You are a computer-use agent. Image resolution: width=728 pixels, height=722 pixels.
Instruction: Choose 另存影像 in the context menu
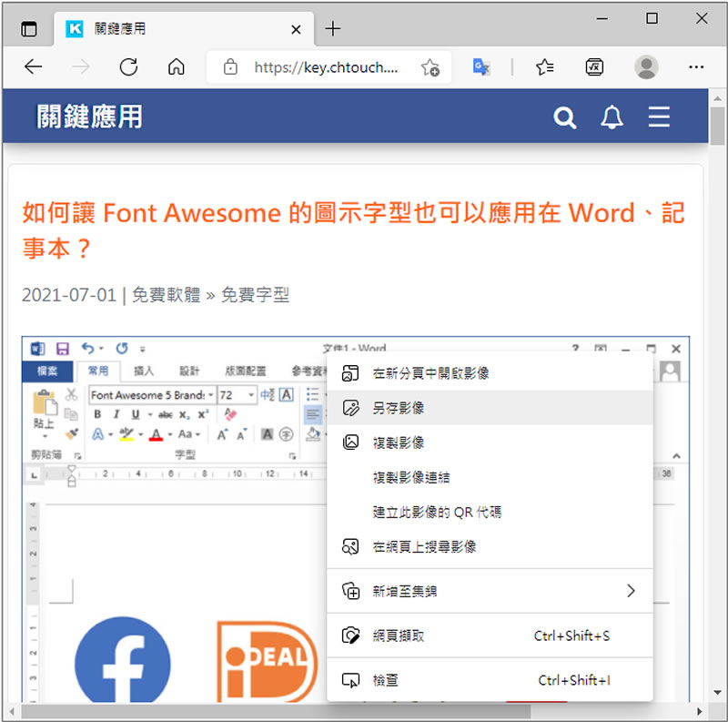(x=490, y=408)
